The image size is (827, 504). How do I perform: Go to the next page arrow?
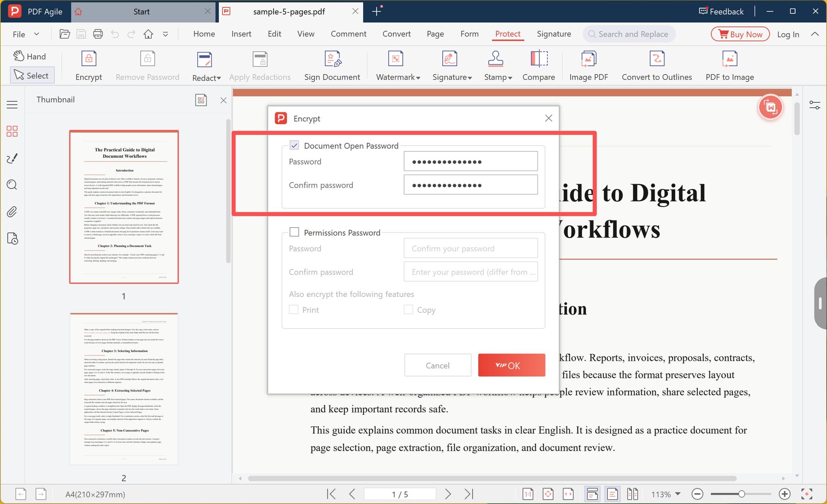pyautogui.click(x=448, y=494)
